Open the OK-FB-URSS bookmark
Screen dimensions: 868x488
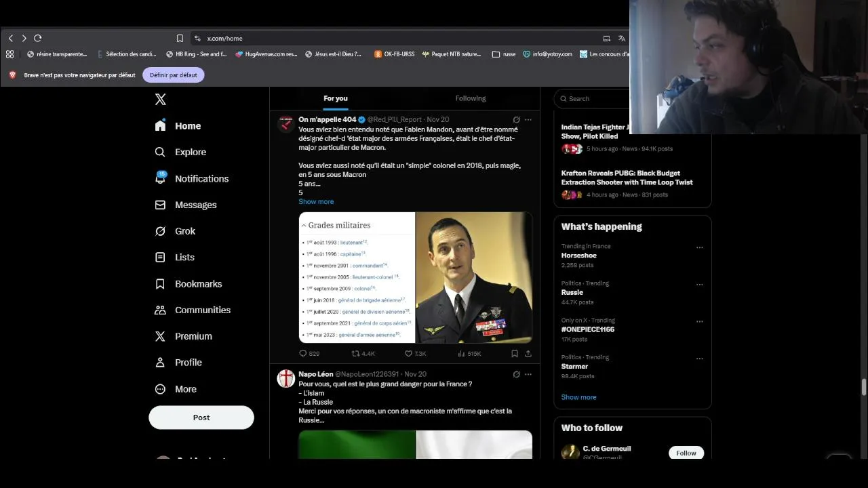(395, 54)
